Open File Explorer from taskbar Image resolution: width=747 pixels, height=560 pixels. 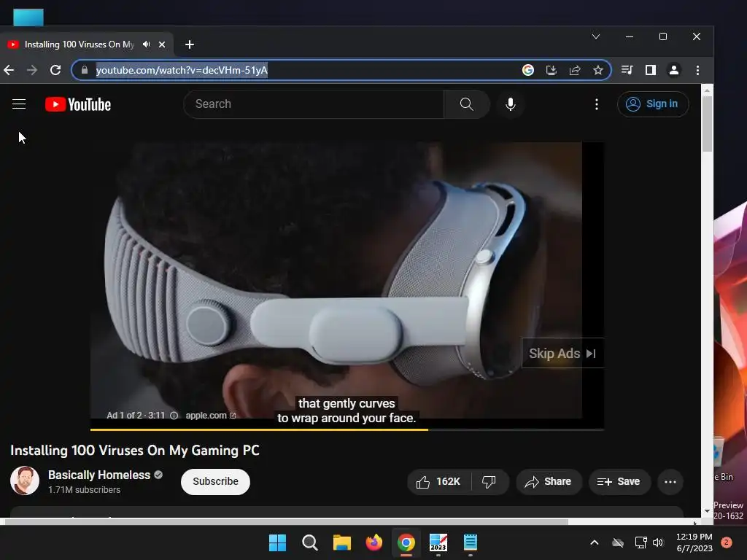(341, 542)
